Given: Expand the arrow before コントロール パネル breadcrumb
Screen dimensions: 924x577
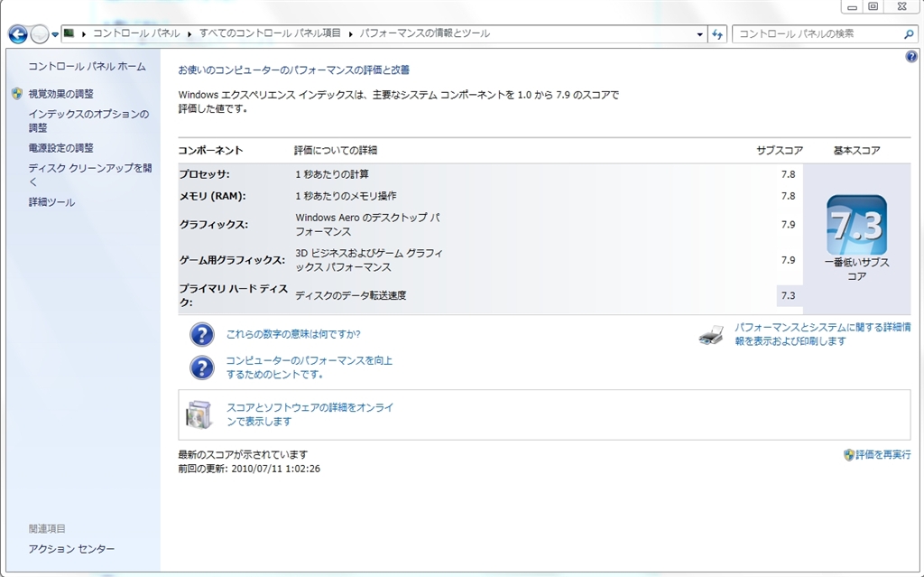Looking at the screenshot, I should [84, 33].
